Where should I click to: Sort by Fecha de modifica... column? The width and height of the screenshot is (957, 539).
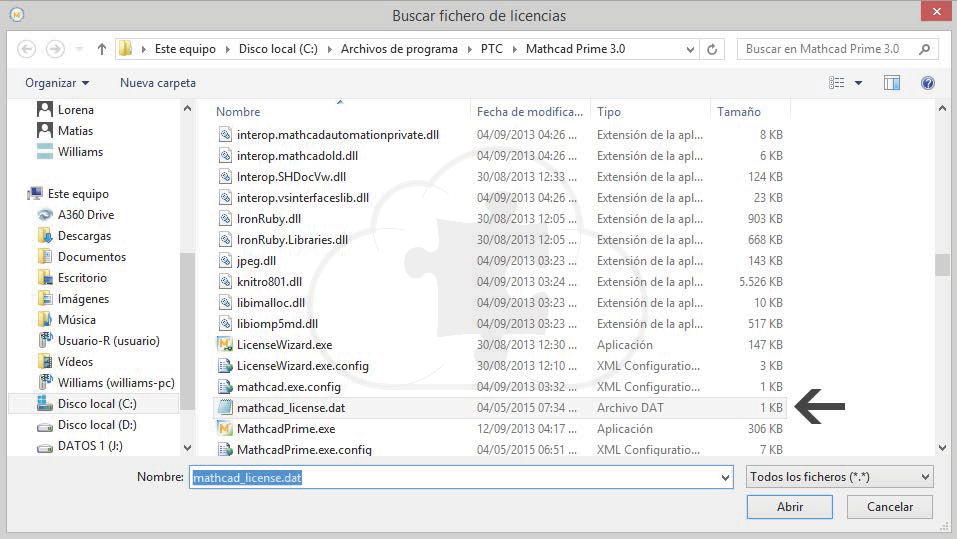pyautogui.click(x=530, y=112)
